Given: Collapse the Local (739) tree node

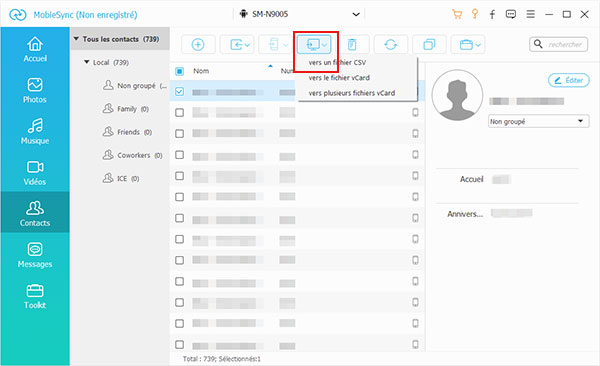Looking at the screenshot, I should click(x=86, y=62).
